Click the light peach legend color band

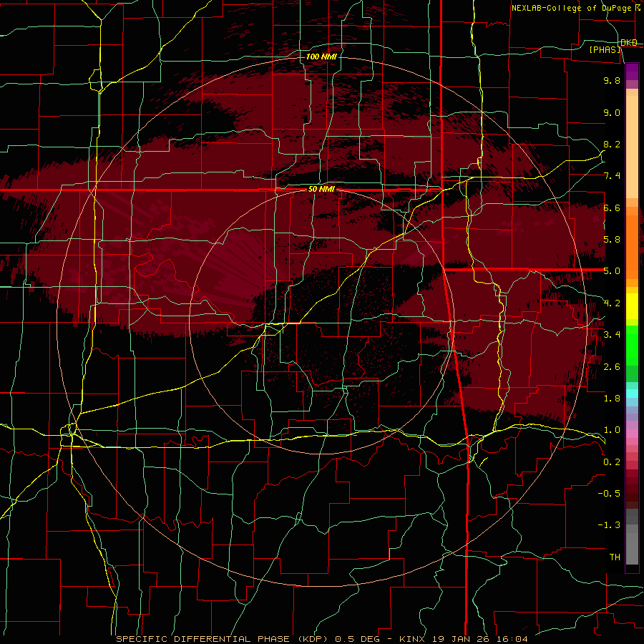tap(632, 148)
